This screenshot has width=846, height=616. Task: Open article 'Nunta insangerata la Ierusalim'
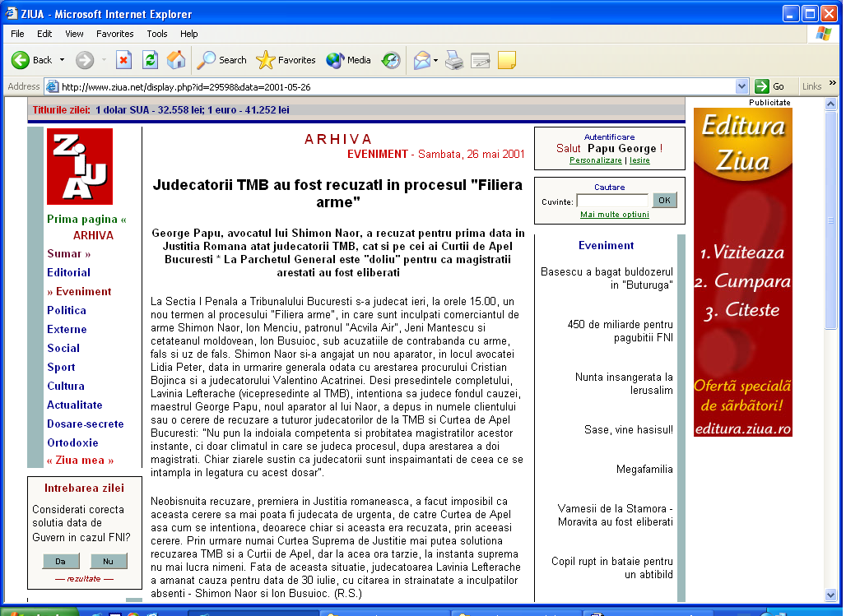[624, 383]
